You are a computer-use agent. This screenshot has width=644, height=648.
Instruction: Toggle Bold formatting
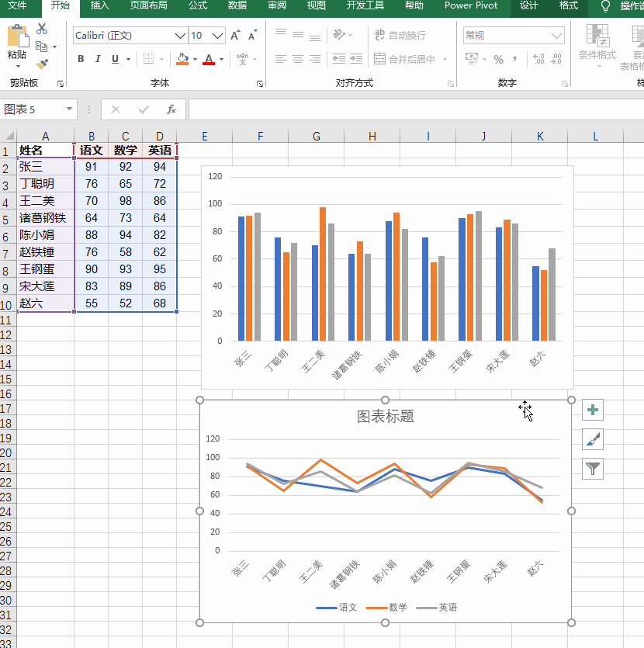coord(81,59)
